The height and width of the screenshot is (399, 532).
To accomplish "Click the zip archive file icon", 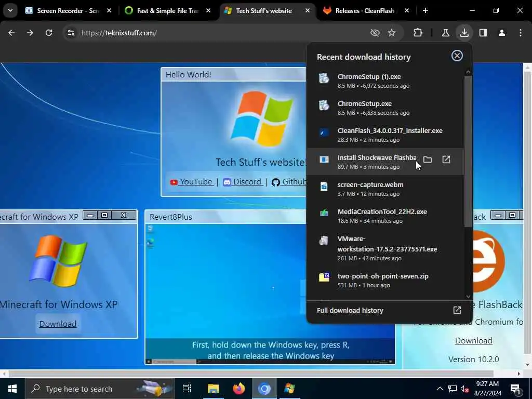I will point(324,277).
